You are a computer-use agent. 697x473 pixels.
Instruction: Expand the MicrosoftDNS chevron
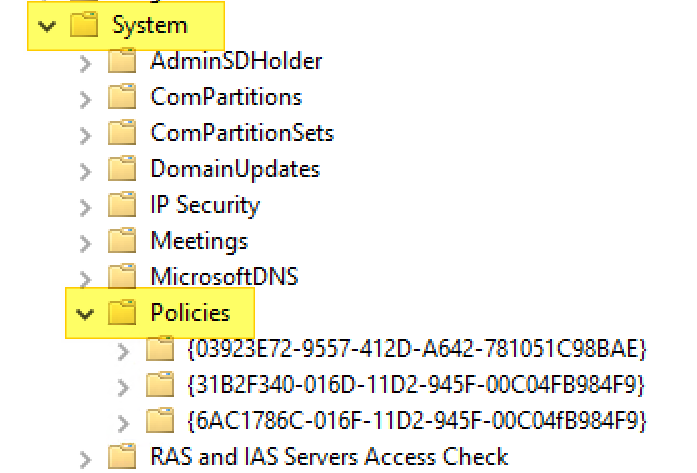pos(85,277)
